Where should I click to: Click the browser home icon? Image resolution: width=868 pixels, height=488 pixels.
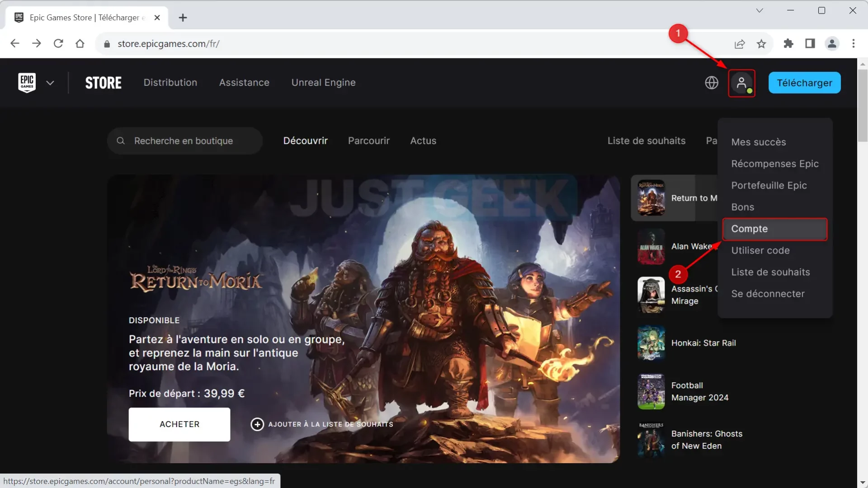(x=80, y=43)
